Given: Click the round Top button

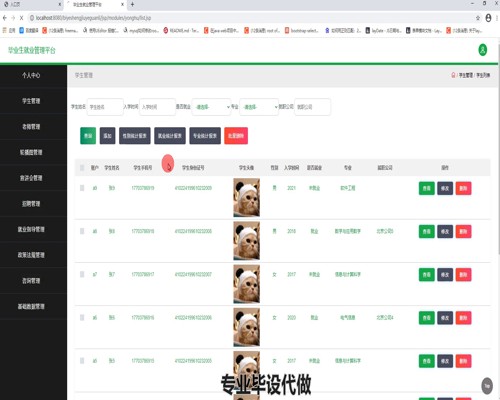Looking at the screenshot, I should (x=487, y=386).
